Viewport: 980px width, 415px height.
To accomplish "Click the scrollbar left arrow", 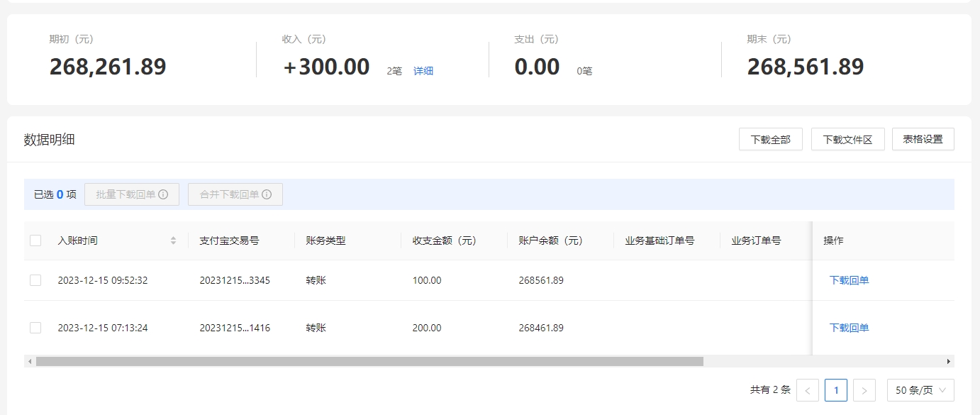I will tap(30, 361).
